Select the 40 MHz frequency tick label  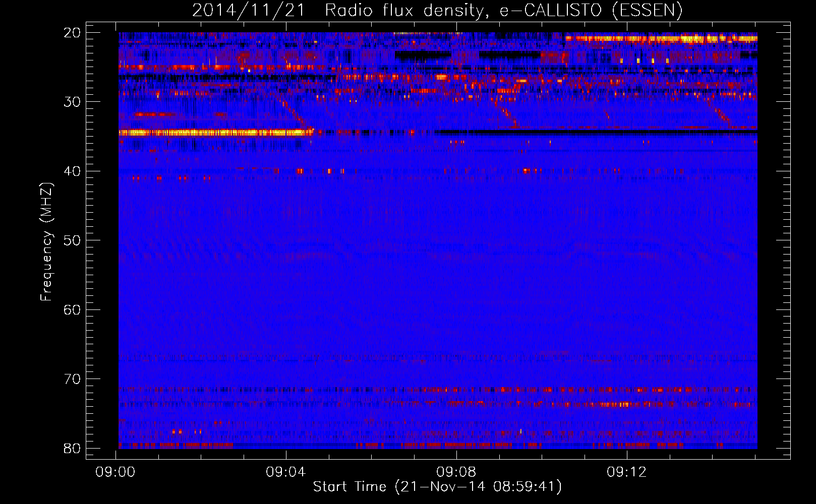pyautogui.click(x=72, y=171)
